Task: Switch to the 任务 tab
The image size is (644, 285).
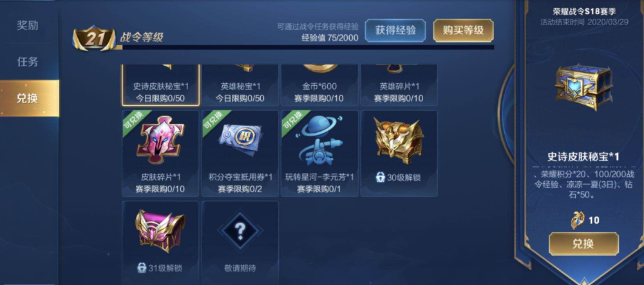Action: (28, 62)
